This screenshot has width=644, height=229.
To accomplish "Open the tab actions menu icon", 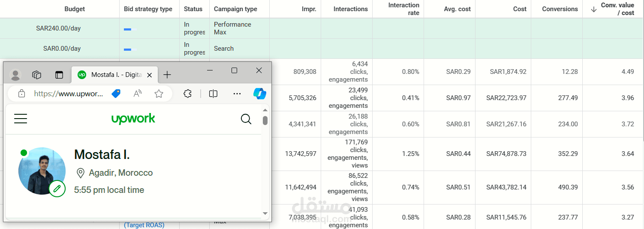I will tap(59, 75).
